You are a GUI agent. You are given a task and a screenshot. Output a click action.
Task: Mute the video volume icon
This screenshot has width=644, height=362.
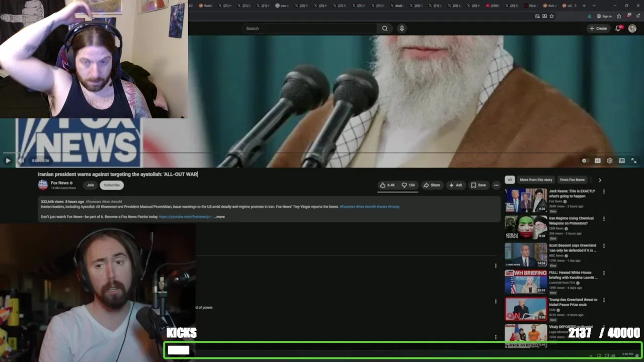point(21,161)
